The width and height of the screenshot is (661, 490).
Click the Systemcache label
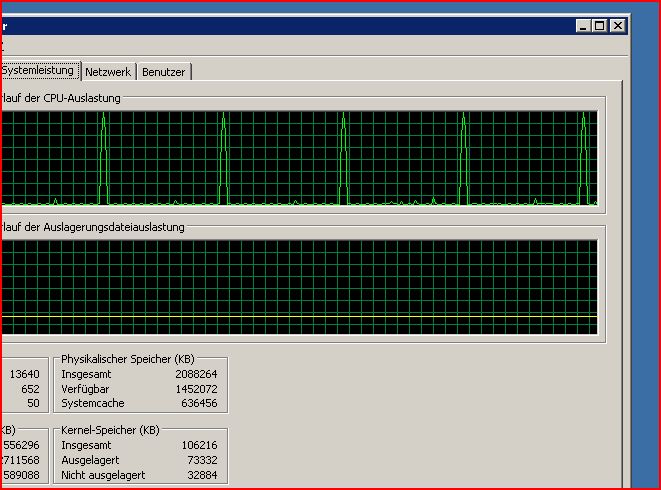(93, 403)
